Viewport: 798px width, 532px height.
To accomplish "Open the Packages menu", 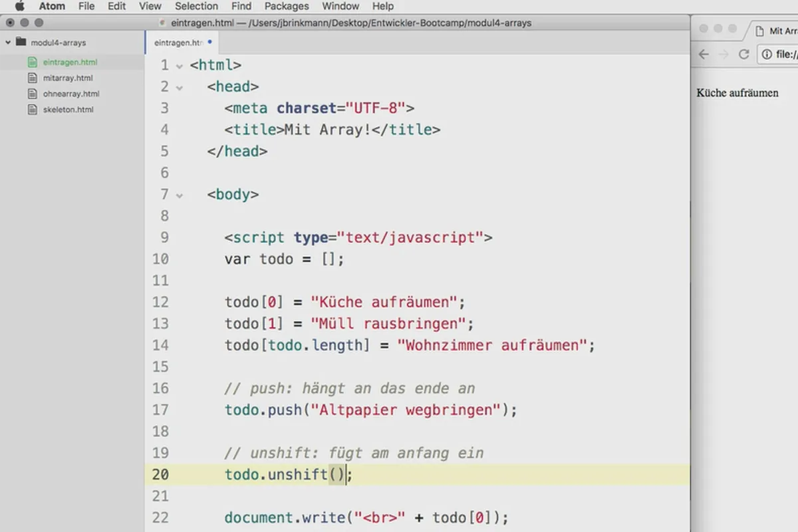I will tap(287, 6).
